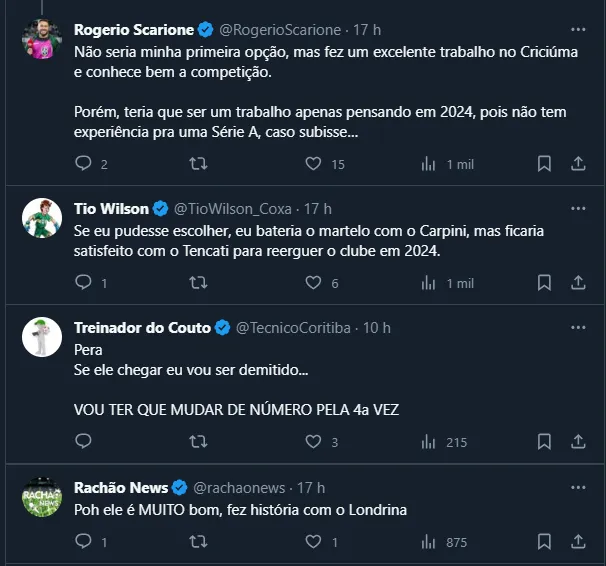
Task: Bookmark Treinador do Couto's tweet
Action: (544, 441)
